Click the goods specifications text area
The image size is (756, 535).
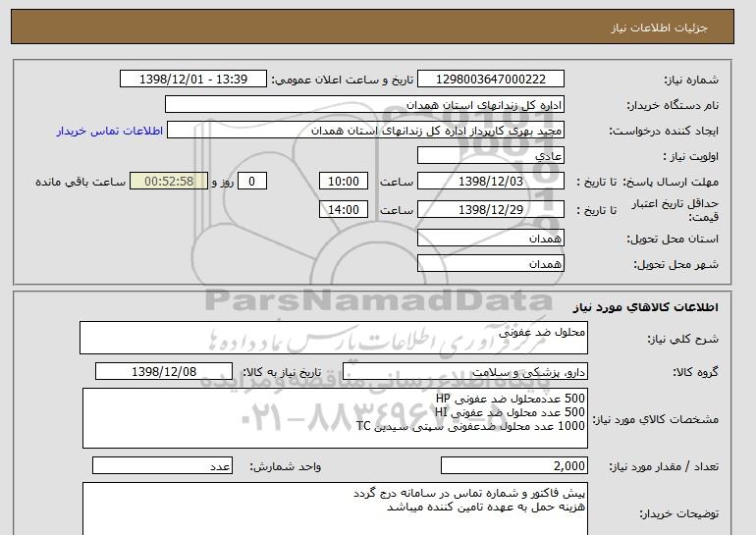335,418
